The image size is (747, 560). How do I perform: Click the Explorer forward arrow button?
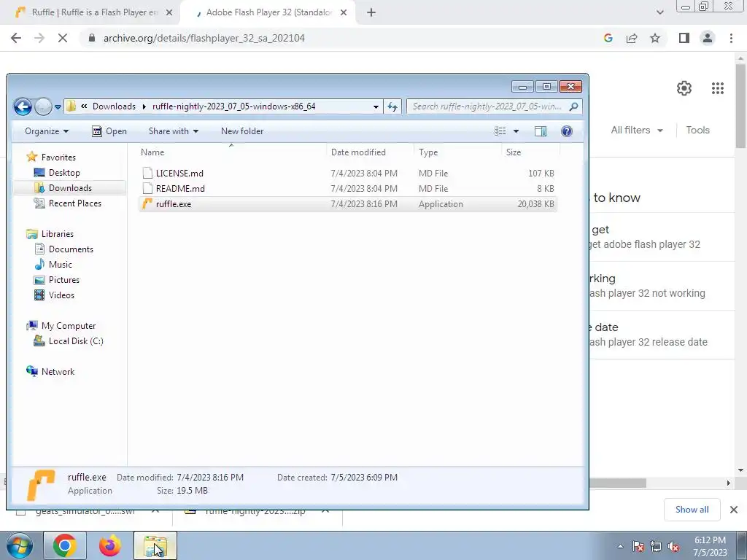click(43, 106)
